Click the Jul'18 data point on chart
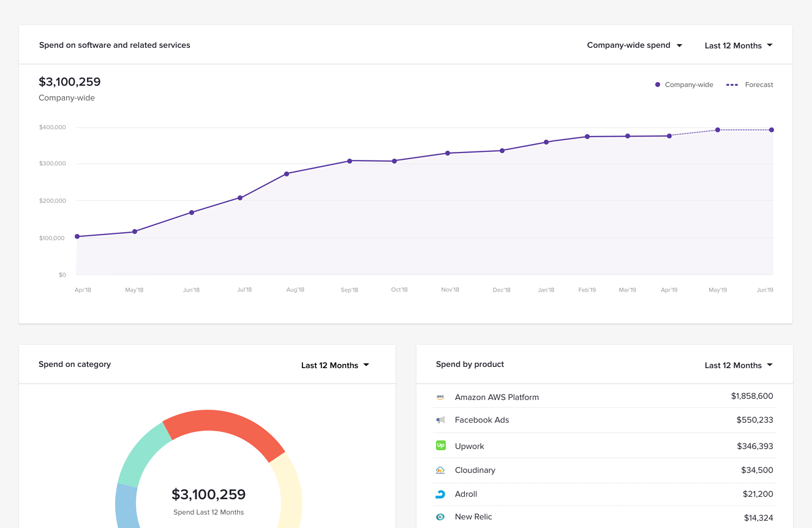Screen dimensions: 812x528 (x=240, y=198)
